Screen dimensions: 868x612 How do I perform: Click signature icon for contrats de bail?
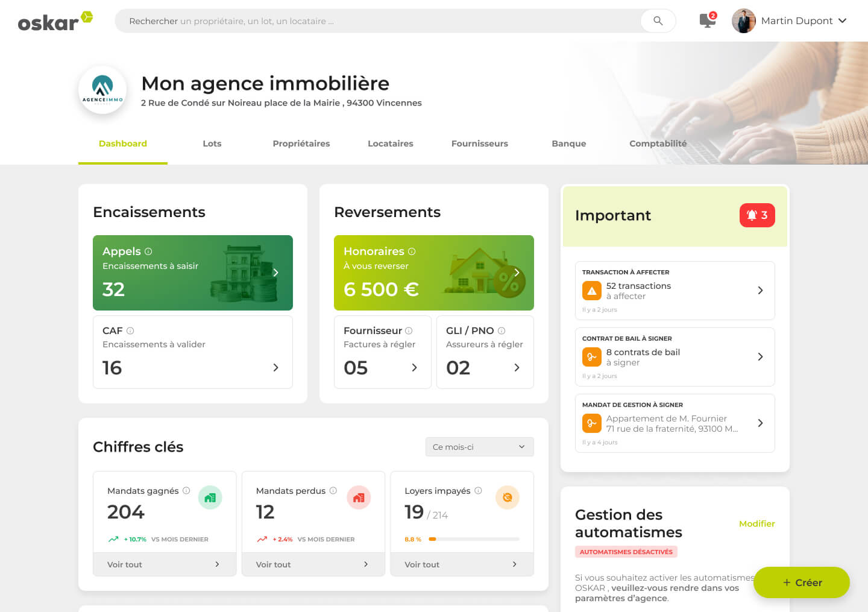[x=592, y=357]
